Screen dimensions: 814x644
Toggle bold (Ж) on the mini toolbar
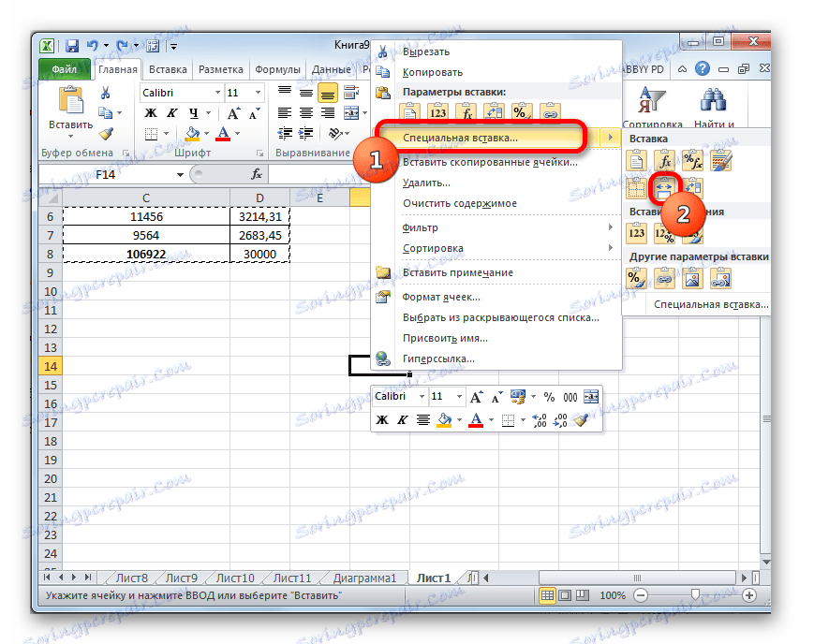click(x=381, y=419)
